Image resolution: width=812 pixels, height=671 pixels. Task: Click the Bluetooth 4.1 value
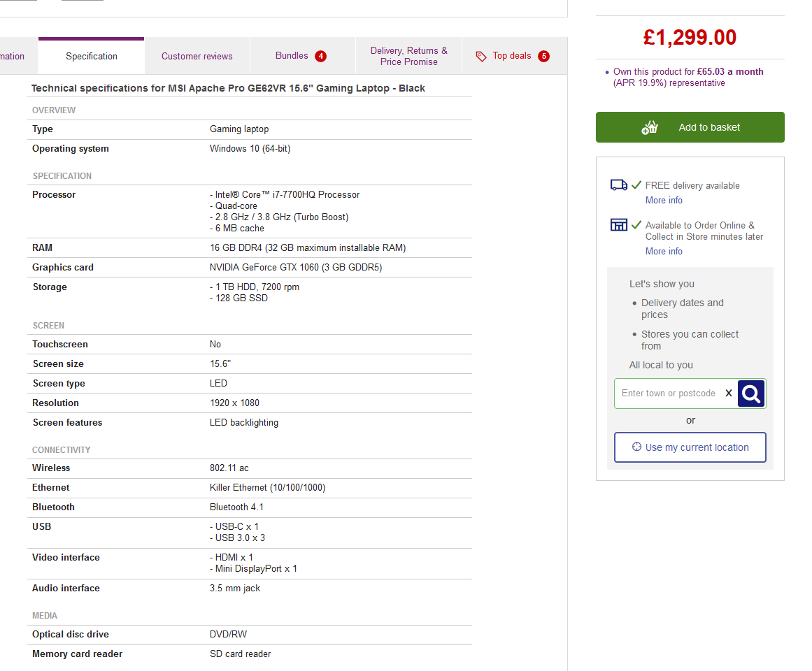(236, 507)
